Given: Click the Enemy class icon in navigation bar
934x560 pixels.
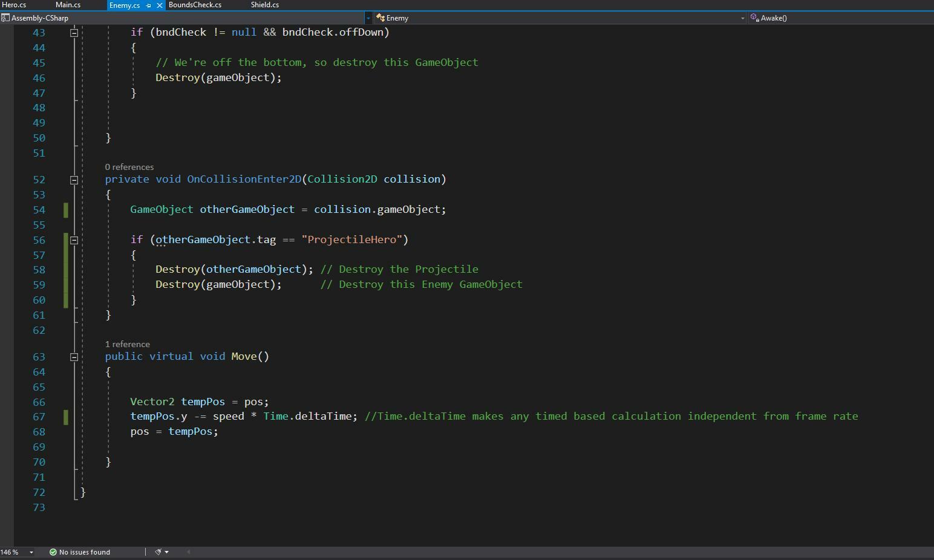Looking at the screenshot, I should tap(380, 18).
